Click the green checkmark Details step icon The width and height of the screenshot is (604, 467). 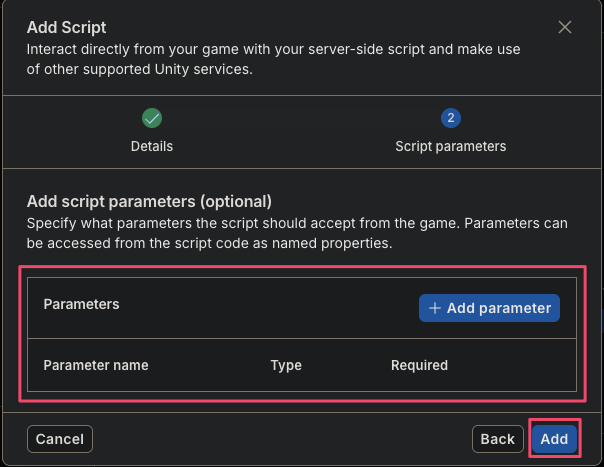point(152,118)
